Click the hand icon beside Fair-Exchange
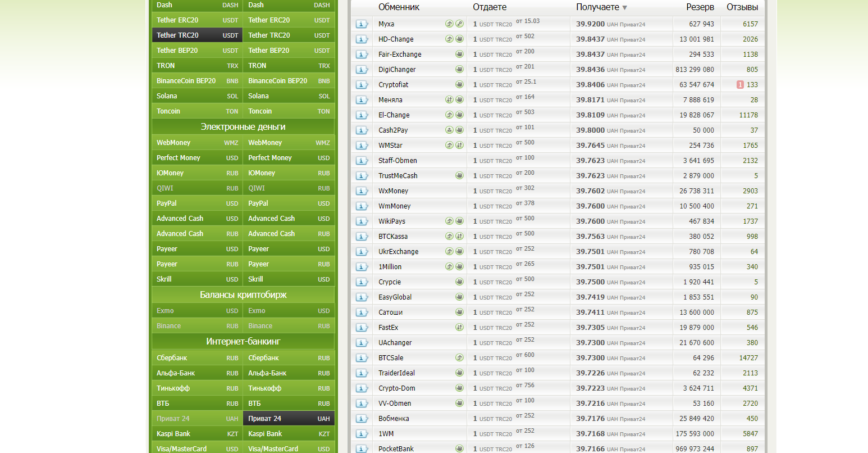 [x=459, y=54]
